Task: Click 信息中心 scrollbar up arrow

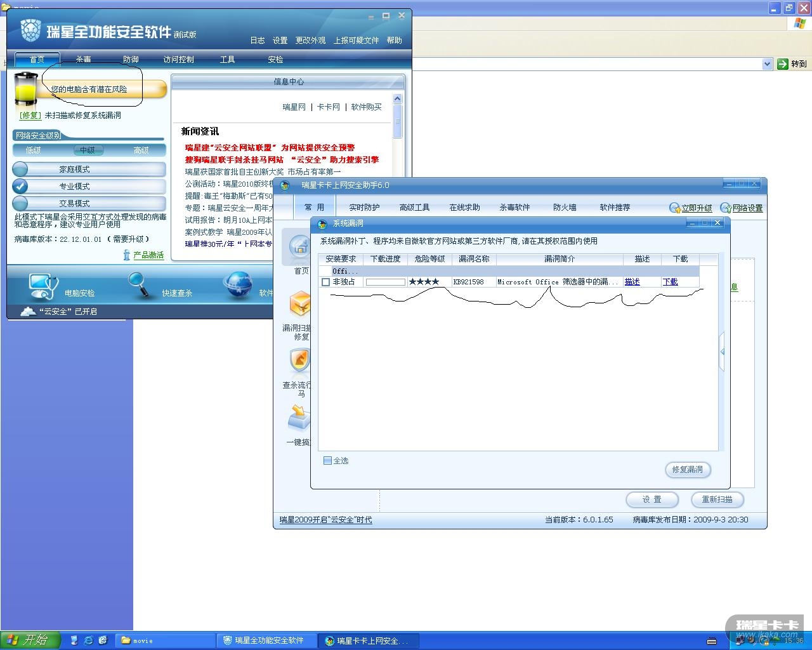Action: [x=398, y=99]
